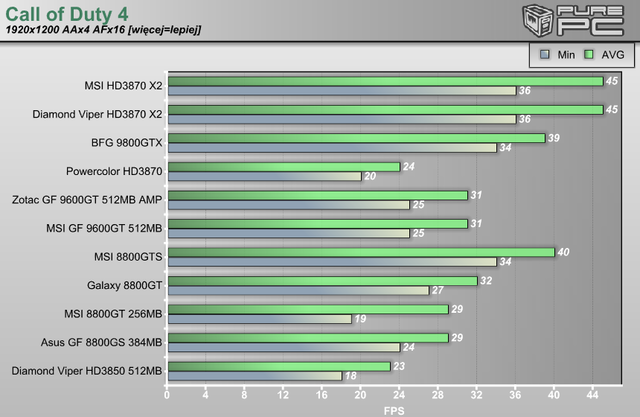Click the Min bar for Galaxy 8800GT
The height and width of the screenshot is (417, 640).
click(x=299, y=290)
